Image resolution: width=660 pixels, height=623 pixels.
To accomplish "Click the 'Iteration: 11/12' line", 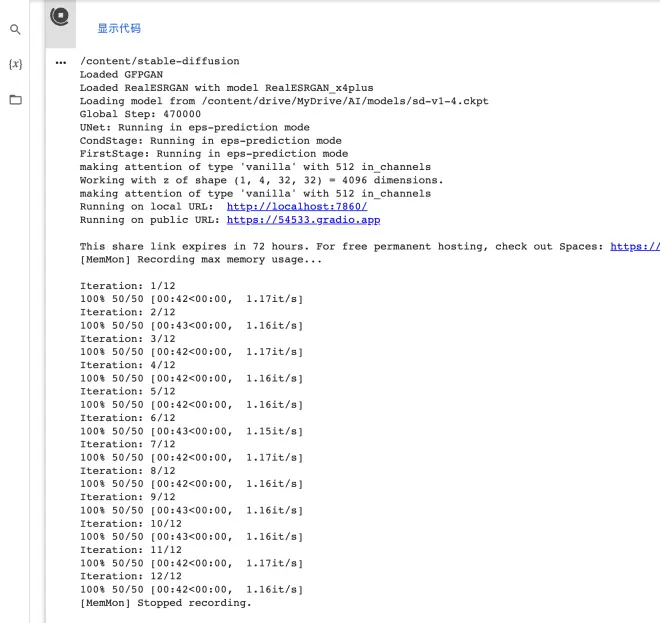I will pyautogui.click(x=131, y=550).
